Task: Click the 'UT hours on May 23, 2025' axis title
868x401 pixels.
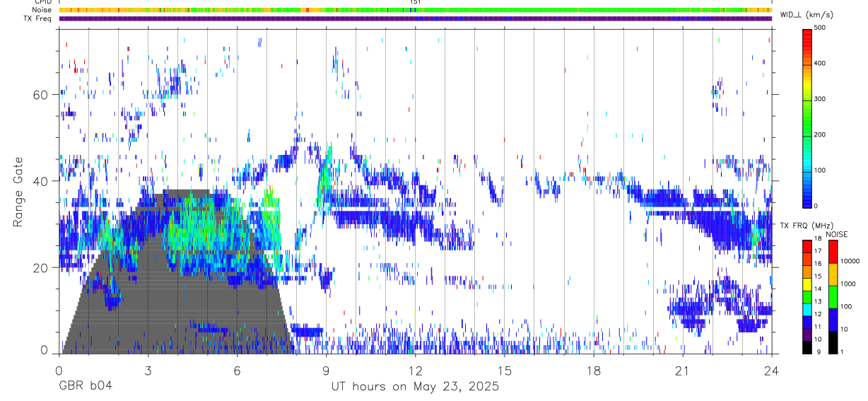Action: pos(415,386)
